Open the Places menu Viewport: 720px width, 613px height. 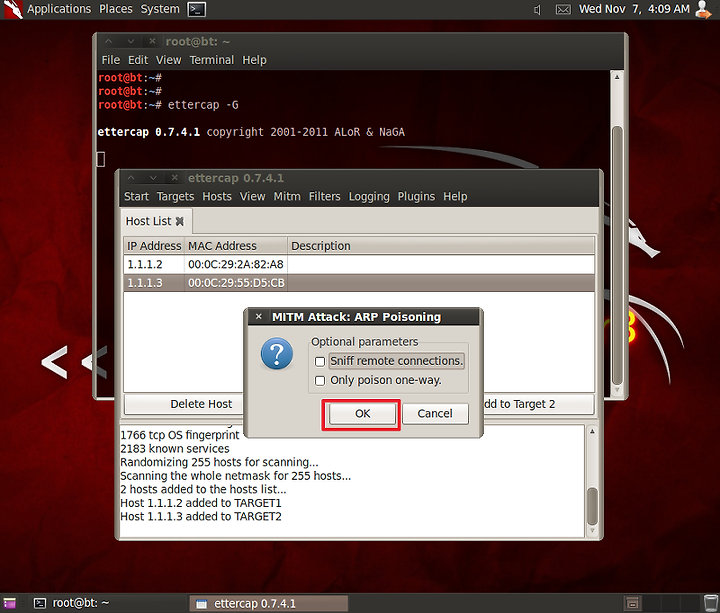pos(116,9)
